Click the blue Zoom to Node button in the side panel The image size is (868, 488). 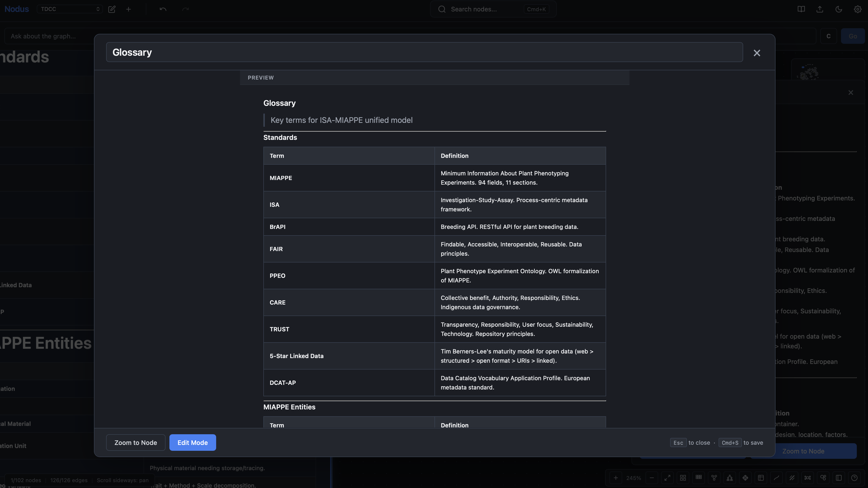click(x=803, y=451)
